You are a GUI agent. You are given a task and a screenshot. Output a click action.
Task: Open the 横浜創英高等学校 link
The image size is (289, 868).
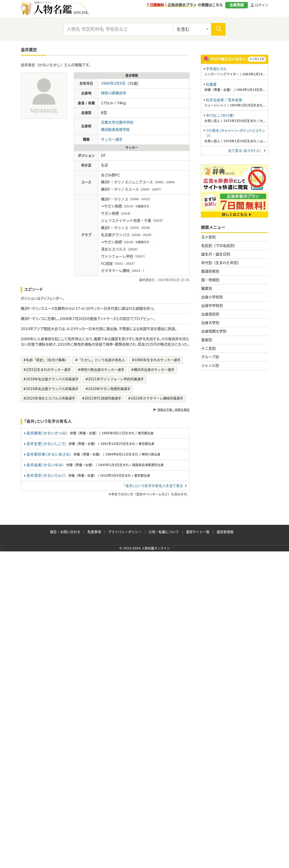pyautogui.click(x=115, y=130)
